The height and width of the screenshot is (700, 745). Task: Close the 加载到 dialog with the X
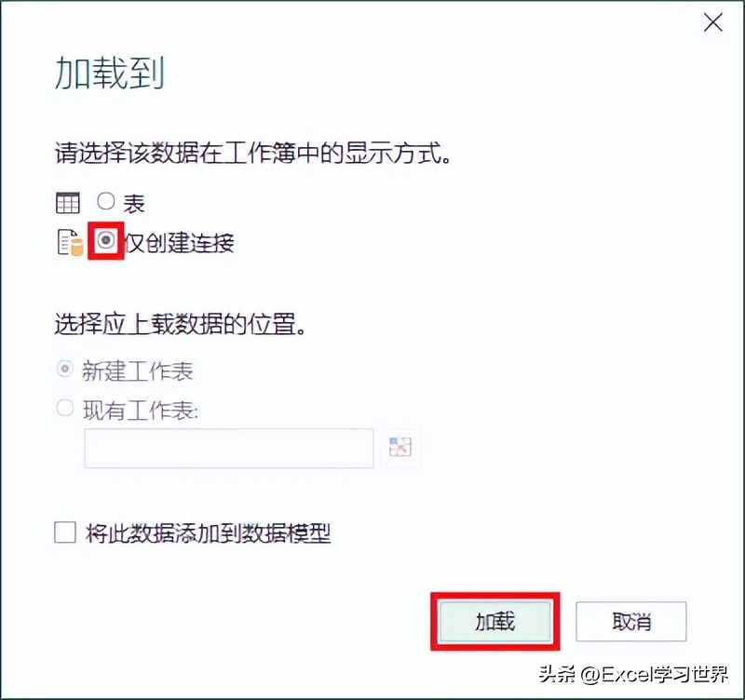[x=712, y=22]
